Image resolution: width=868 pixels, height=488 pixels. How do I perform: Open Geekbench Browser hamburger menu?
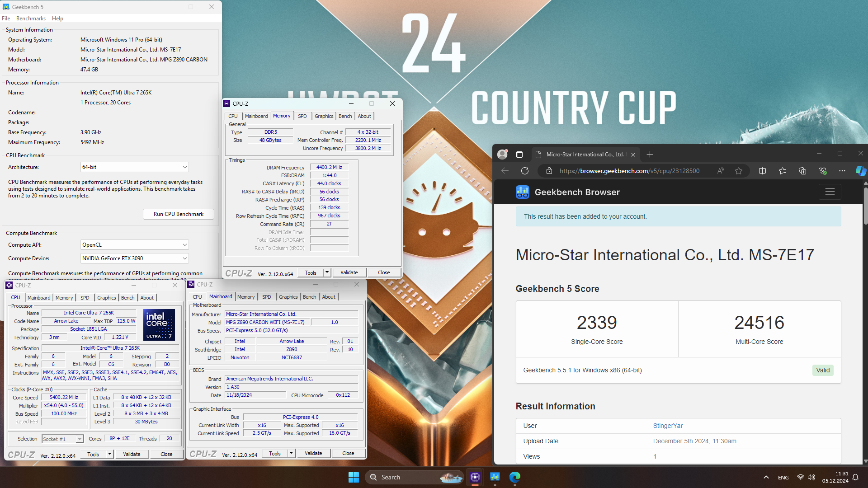(x=830, y=192)
